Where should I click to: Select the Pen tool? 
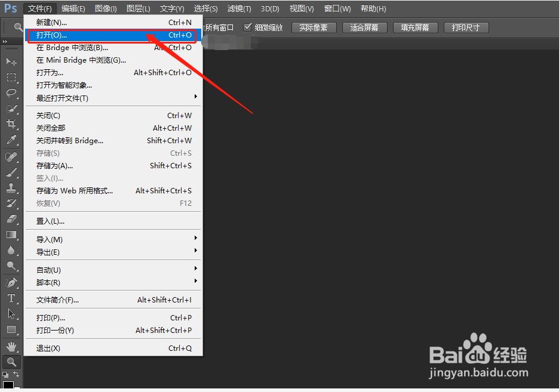11,283
